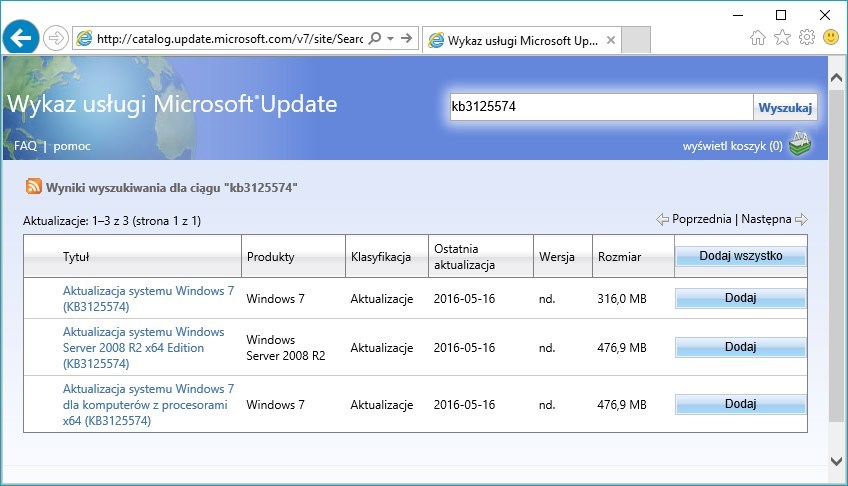Open Windows Server 2008 R2 x64 Edition update link
848x486 pixels.
pos(143,348)
